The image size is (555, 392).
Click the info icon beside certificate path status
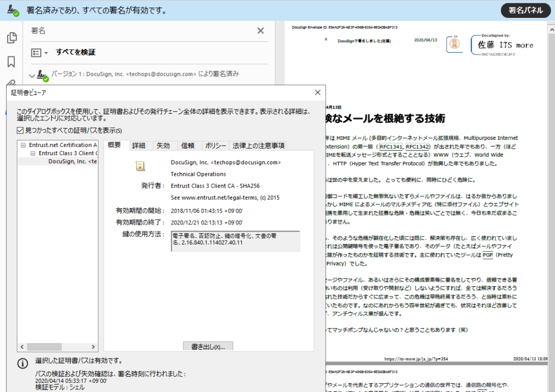click(x=22, y=363)
